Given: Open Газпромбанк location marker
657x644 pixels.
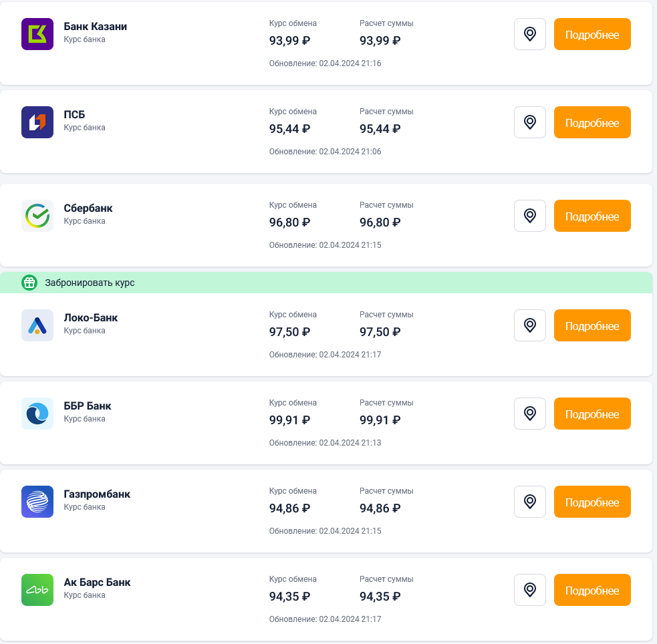Looking at the screenshot, I should click(530, 502).
